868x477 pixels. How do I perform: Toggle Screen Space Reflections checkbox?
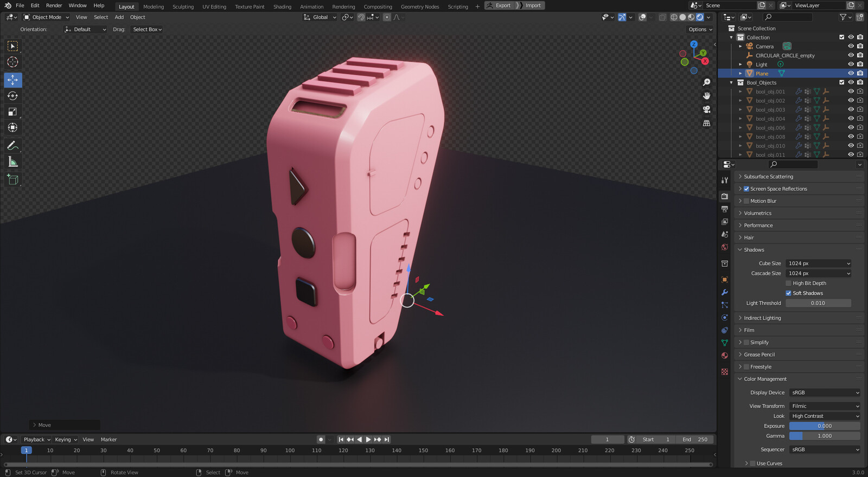(x=746, y=189)
